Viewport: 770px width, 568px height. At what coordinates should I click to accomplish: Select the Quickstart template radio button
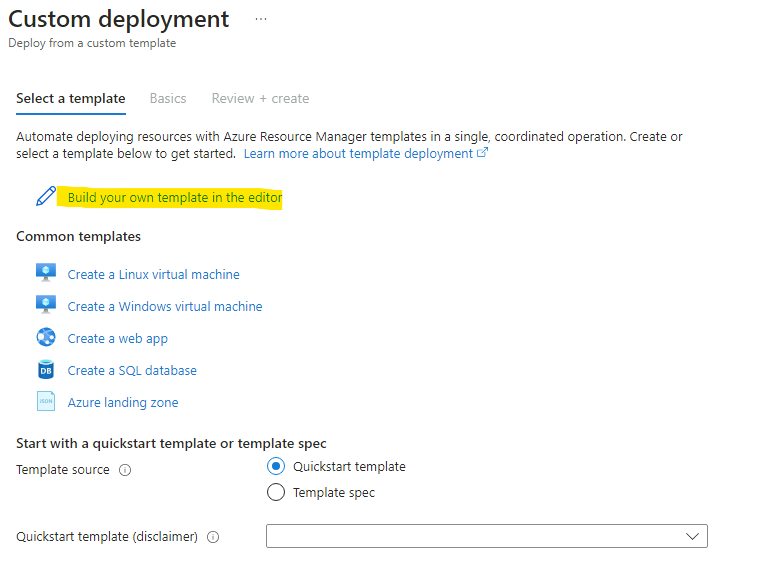[276, 466]
